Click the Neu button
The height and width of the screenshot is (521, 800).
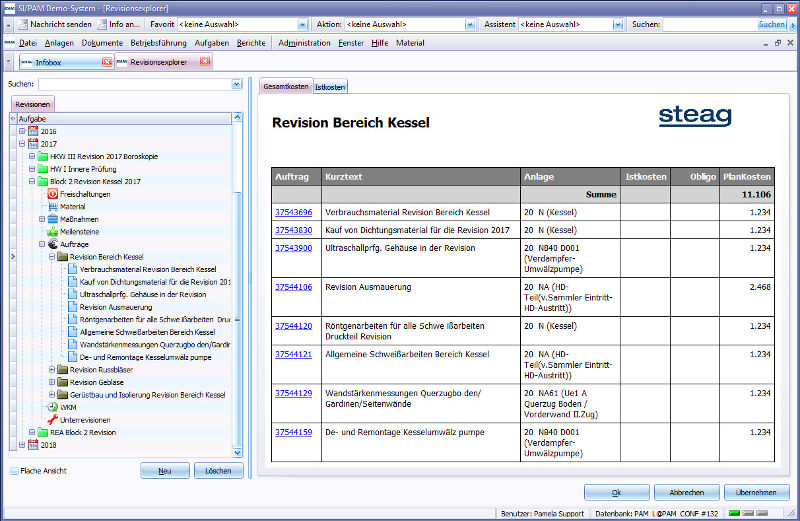pyautogui.click(x=165, y=471)
